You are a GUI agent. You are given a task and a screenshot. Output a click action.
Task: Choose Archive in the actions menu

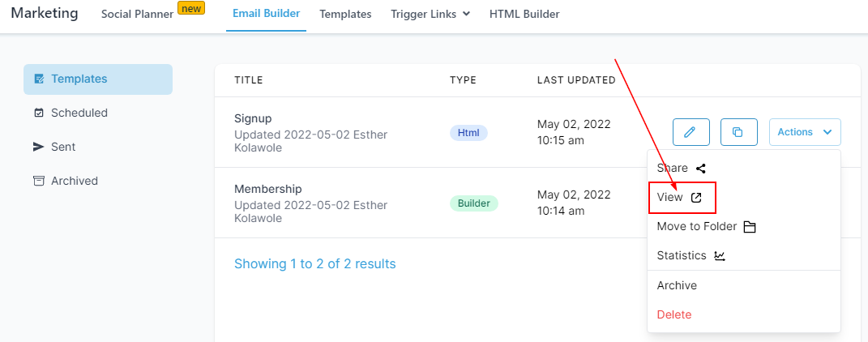[x=677, y=285]
